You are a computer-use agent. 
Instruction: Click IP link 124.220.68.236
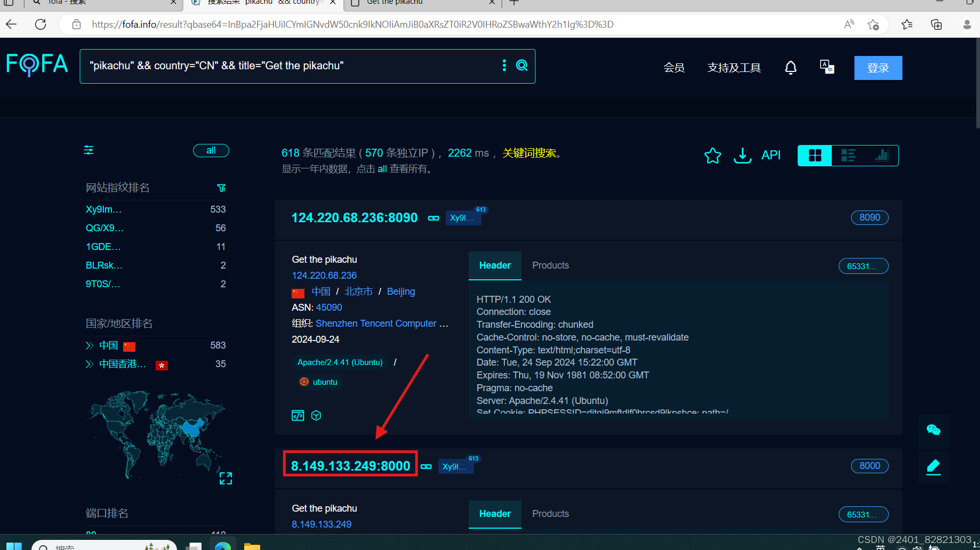(x=324, y=276)
